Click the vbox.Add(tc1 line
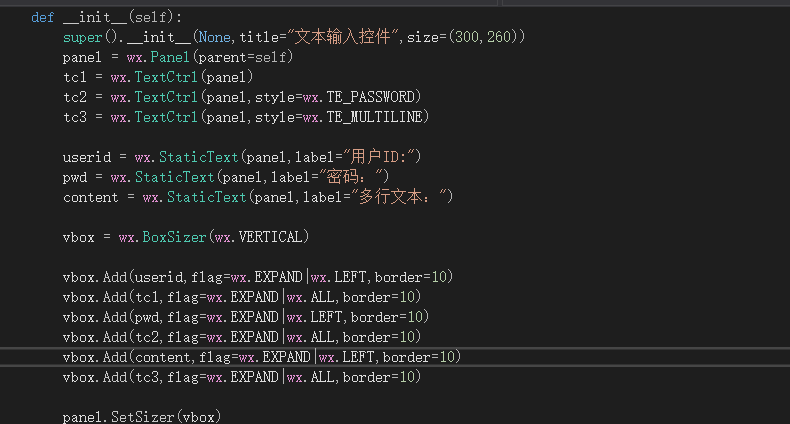 tap(242, 297)
